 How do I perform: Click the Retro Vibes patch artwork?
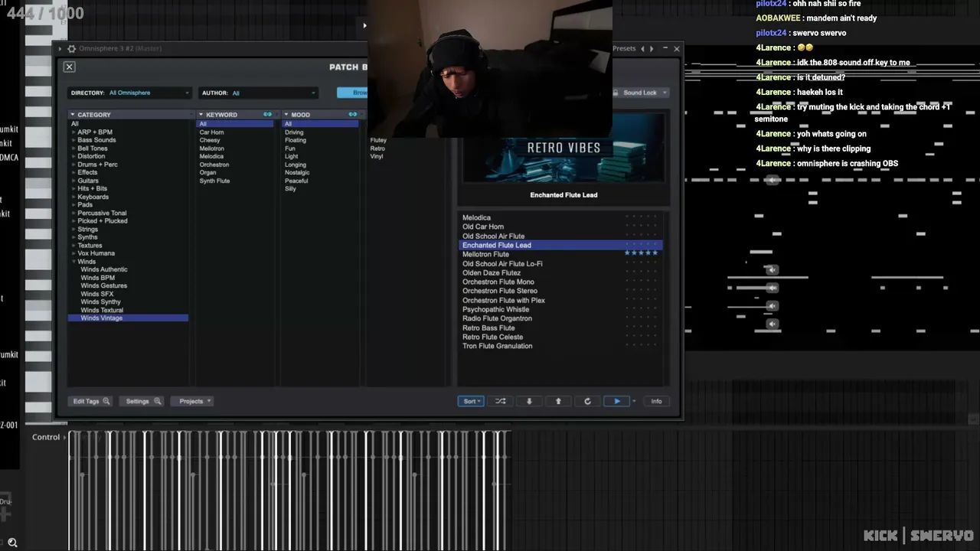(x=563, y=148)
